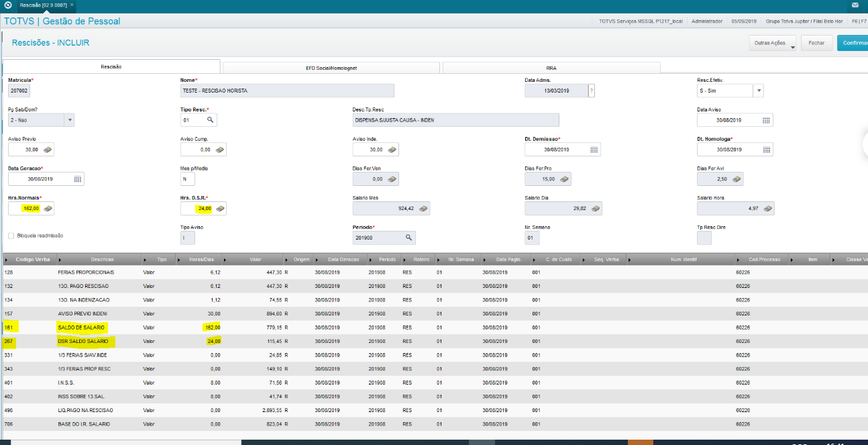Click the search icon in Periodo field
The height and width of the screenshot is (445, 868).
point(408,238)
